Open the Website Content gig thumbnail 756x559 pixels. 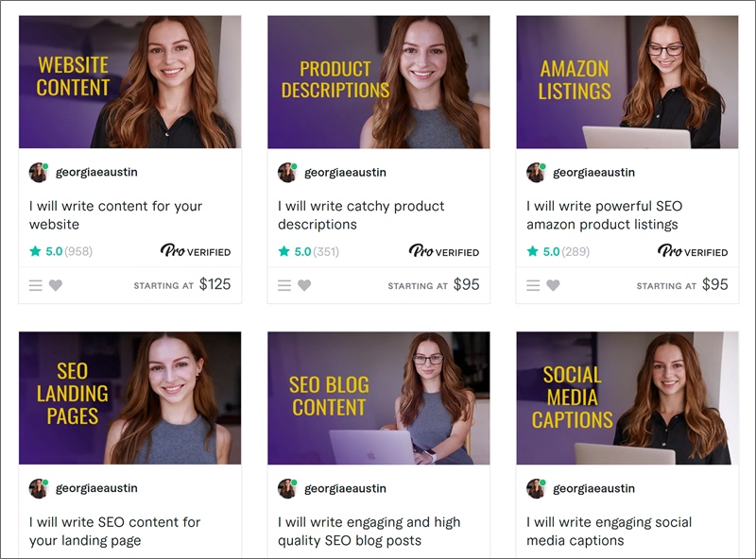point(129,82)
